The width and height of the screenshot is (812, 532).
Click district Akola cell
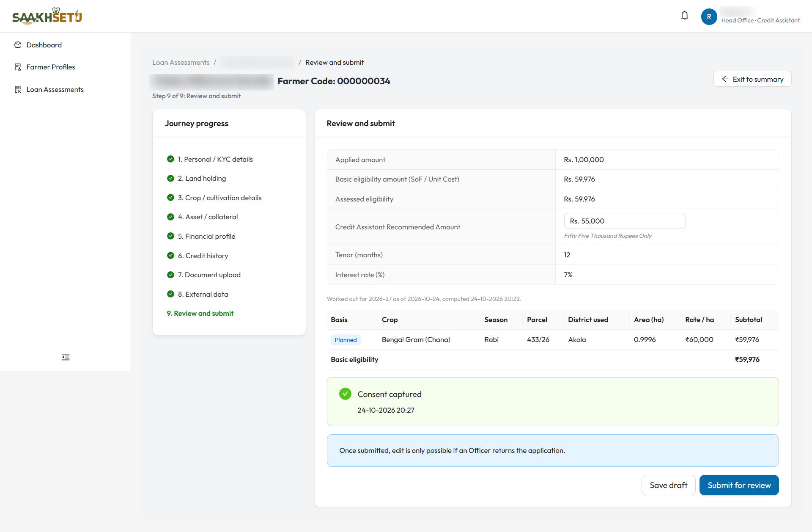coord(577,339)
